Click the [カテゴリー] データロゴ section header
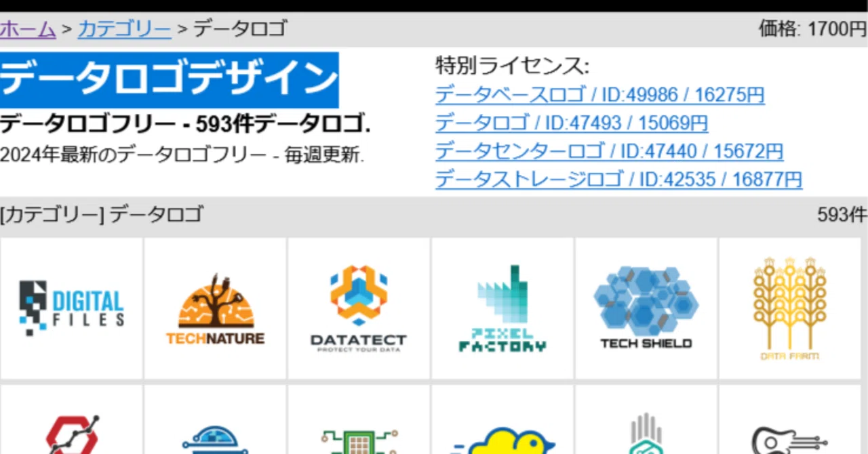Image resolution: width=868 pixels, height=454 pixels. point(102,215)
